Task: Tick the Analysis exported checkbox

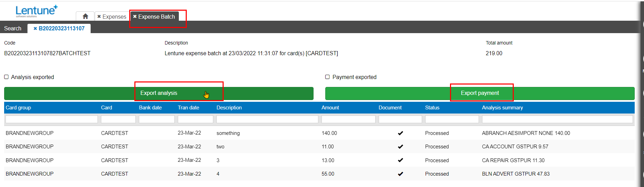Action: [6, 77]
